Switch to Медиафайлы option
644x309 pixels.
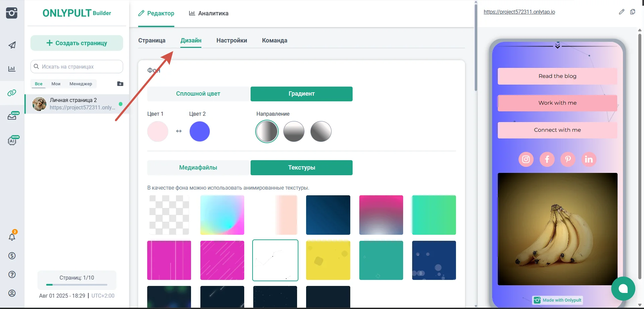pos(198,168)
